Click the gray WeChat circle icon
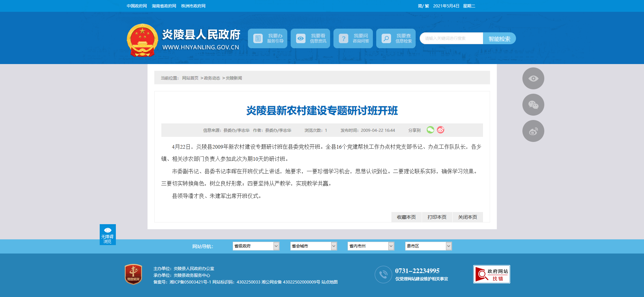The image size is (644, 297). click(533, 105)
